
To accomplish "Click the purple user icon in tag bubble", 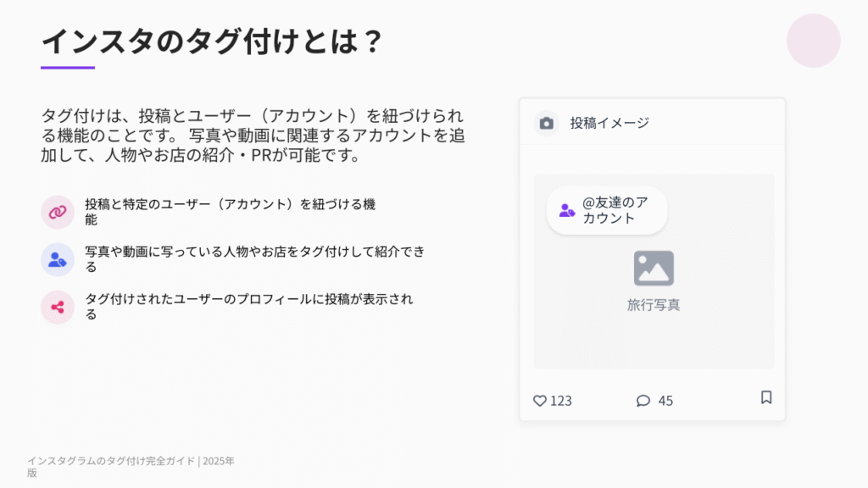I will coord(567,211).
